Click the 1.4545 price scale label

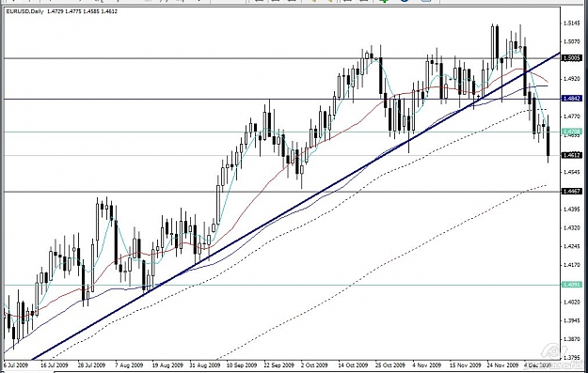(572, 172)
